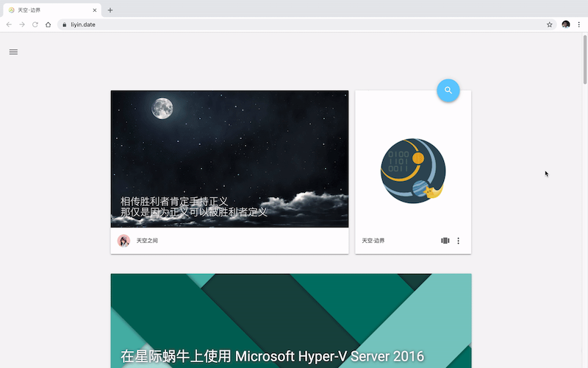Viewport: 588px width, 368px height.
Task: Click the blue search floating button
Action: pos(448,90)
